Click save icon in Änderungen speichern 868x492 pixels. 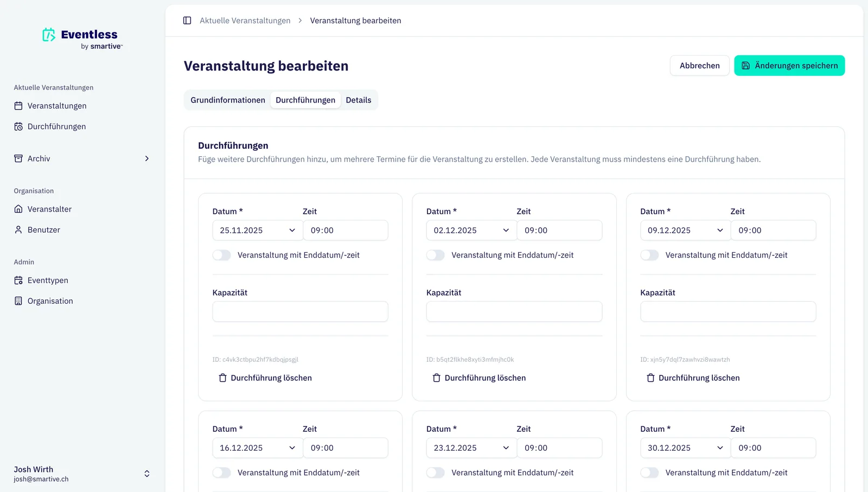point(746,66)
